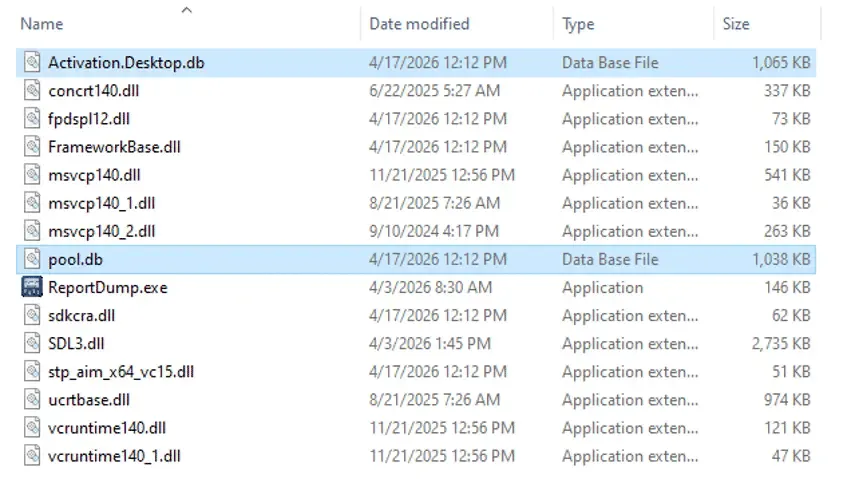Viewport: 852px width, 480px height.
Task: Click the 1,038 KB size cell
Action: click(x=781, y=259)
